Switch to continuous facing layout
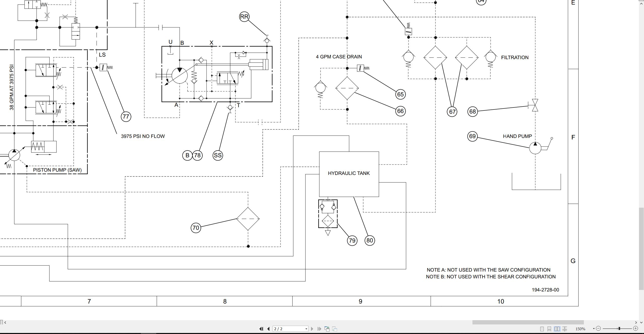This screenshot has width=644, height=334. (x=565, y=329)
